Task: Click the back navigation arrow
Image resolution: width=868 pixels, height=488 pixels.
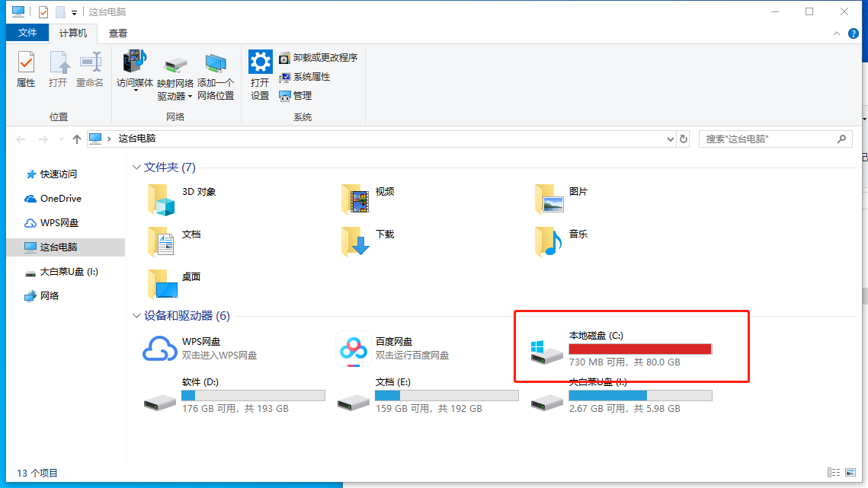Action: (20, 139)
